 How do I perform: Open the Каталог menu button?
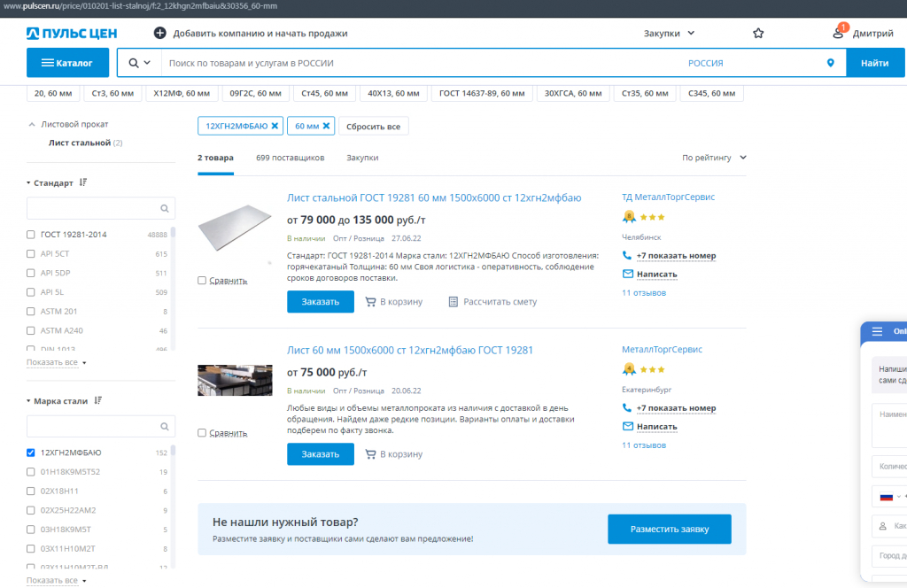(x=67, y=63)
